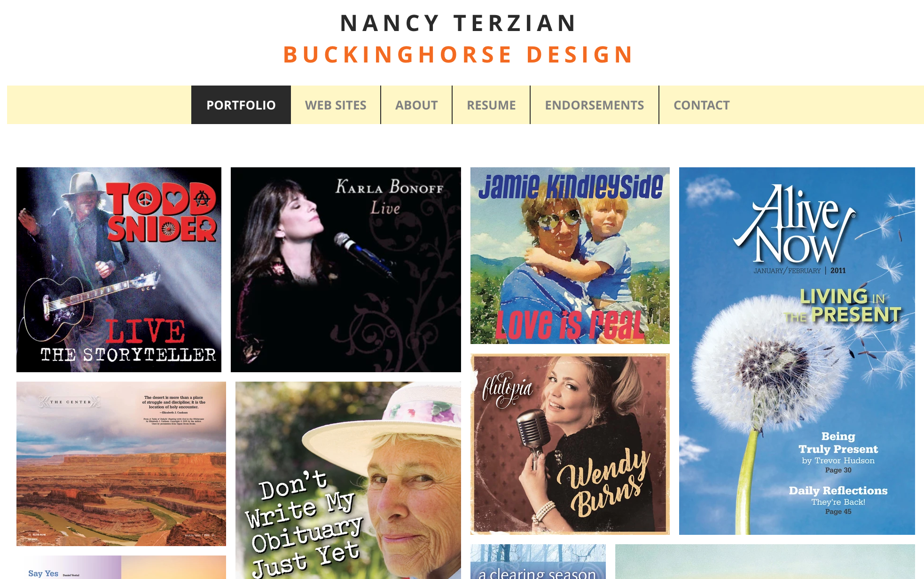
Task: Open the Endorsements page
Action: coord(595,105)
